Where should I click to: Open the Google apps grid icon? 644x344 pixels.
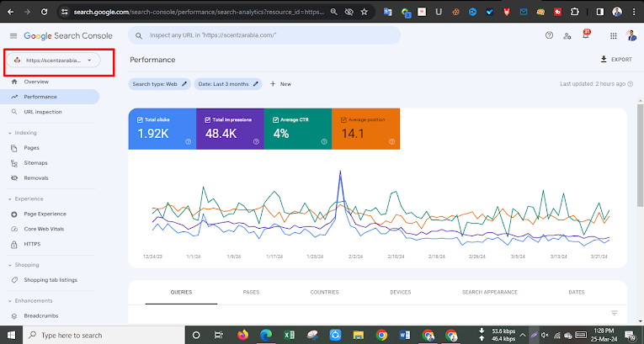click(613, 35)
